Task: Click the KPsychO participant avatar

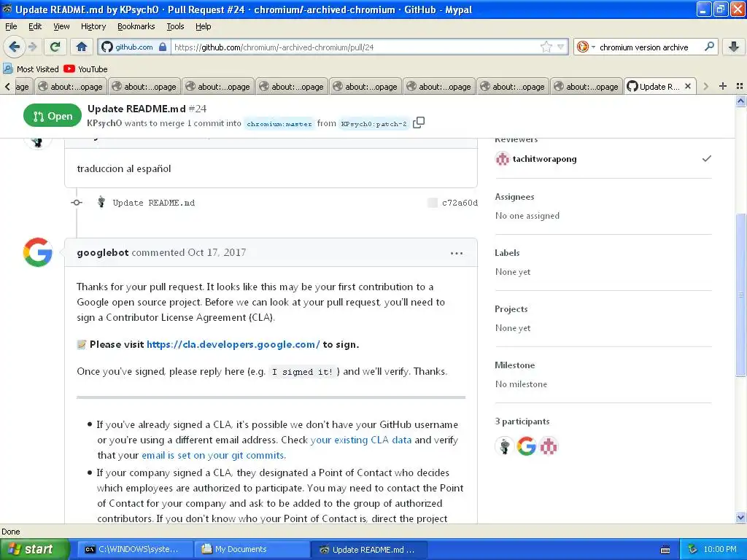Action: coord(505,446)
